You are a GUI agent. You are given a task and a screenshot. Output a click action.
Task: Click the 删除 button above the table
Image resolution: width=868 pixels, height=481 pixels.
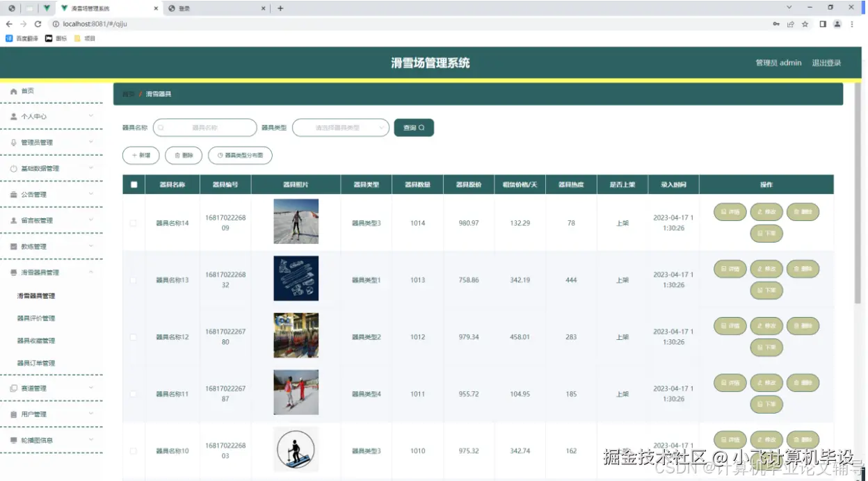[x=184, y=156]
